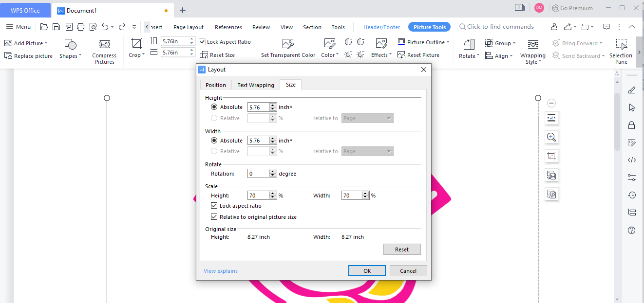Screen dimensions: 644x303
Task: Click the Undo arrow icon
Action: coord(105,27)
